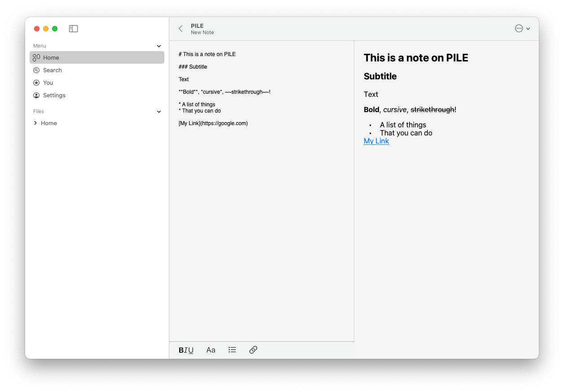Viewport: 564px width, 392px height.
Task: Select Search in the sidebar menu
Action: [53, 70]
